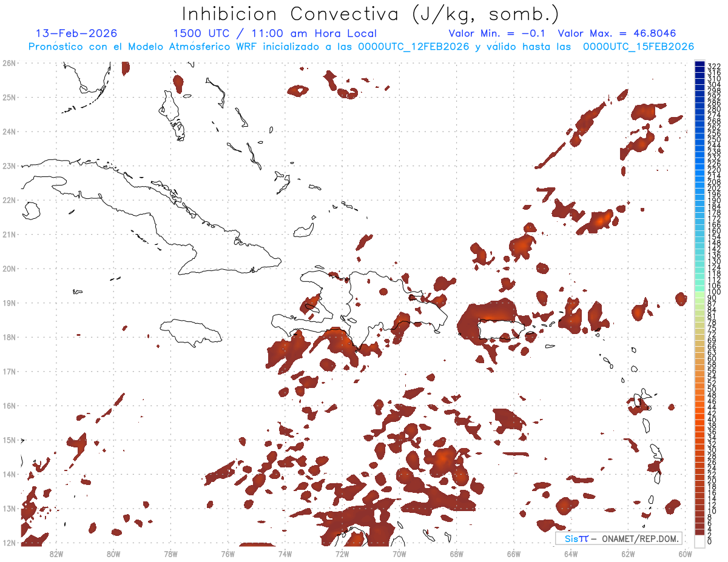
Task: Click the 15N latitude label
Action: tap(9, 440)
